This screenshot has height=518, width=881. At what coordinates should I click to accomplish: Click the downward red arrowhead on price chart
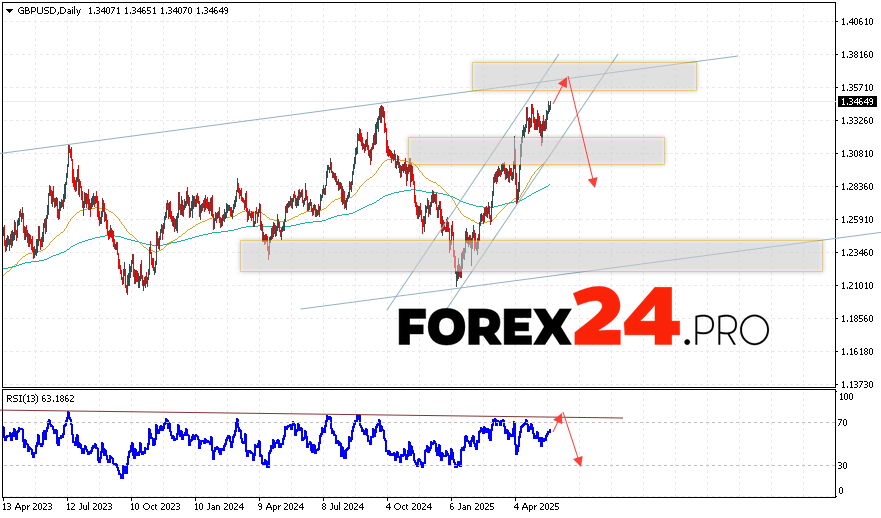tap(594, 181)
